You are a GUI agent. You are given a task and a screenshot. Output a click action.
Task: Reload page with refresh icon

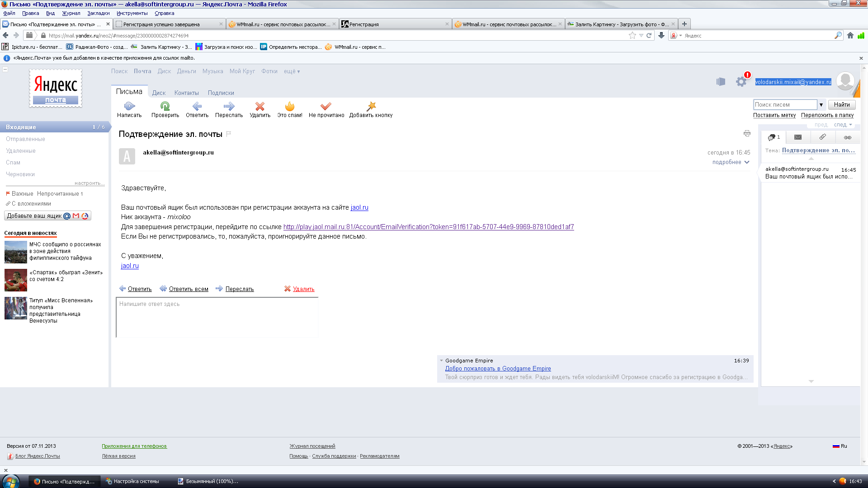[x=649, y=35]
